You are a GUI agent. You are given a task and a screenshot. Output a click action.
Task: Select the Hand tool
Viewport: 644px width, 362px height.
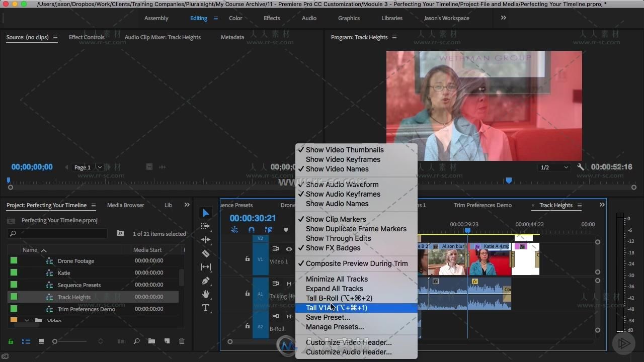coord(206,294)
